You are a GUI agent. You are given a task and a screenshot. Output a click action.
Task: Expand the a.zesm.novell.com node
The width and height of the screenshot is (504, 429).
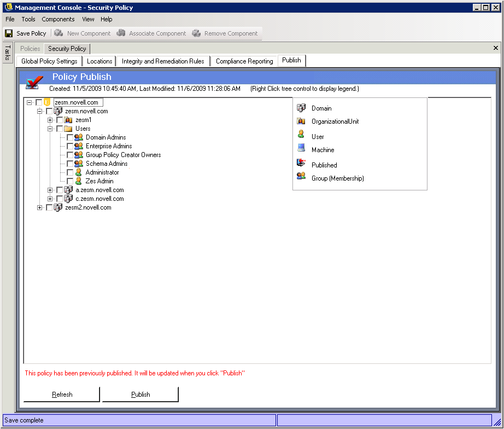click(50, 190)
